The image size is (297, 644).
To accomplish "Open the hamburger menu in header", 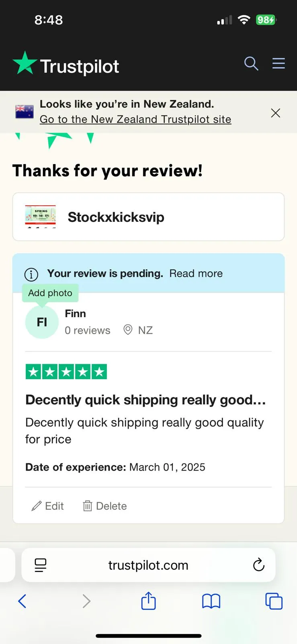I will (x=279, y=63).
